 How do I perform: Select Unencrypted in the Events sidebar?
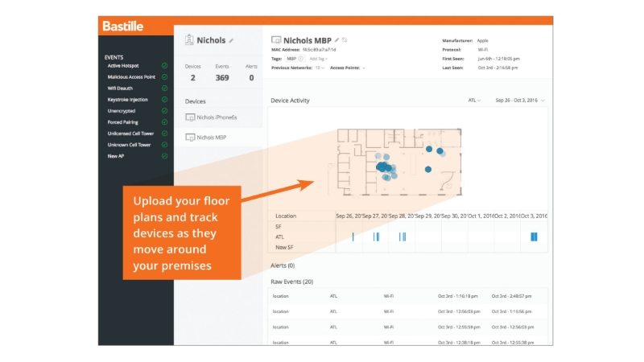point(122,111)
